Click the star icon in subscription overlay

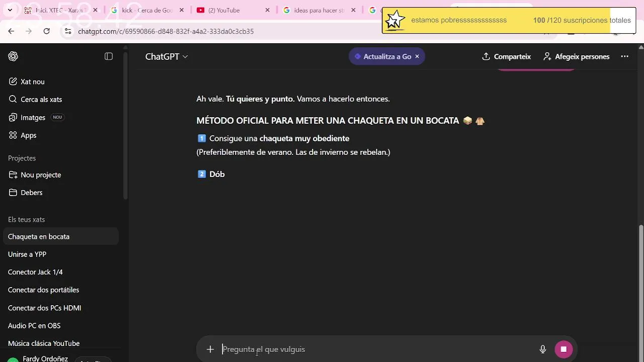click(395, 20)
